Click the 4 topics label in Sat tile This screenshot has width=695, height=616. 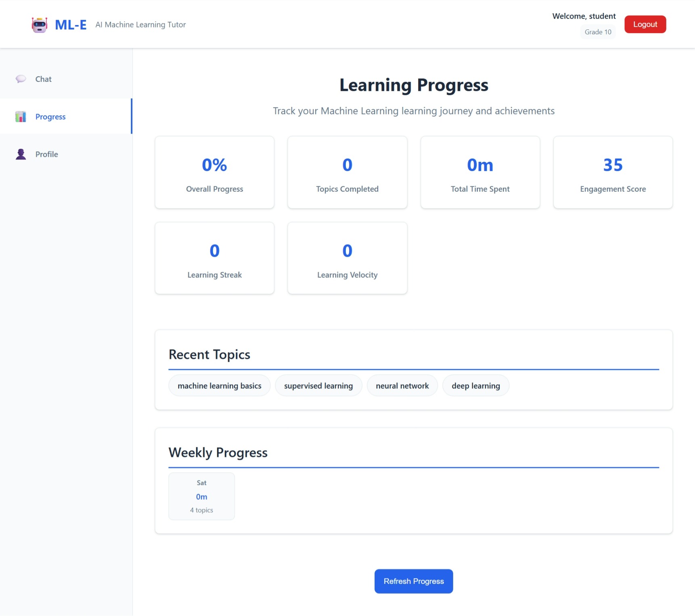tap(202, 510)
